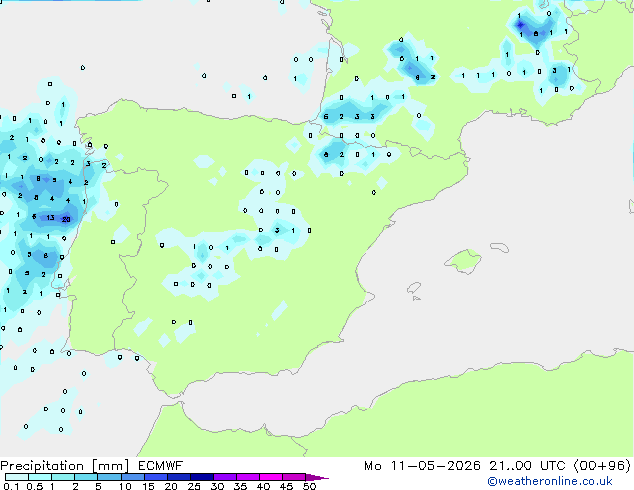The image size is (634, 490).
Task: Select the legend swatch between 20 and 25
Action: tap(179, 477)
